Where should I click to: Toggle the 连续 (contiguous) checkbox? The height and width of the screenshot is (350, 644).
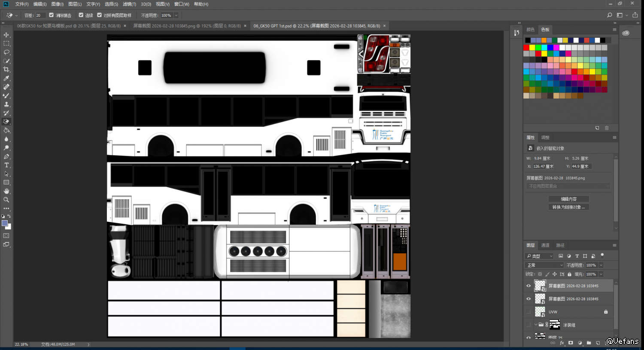pyautogui.click(x=81, y=15)
